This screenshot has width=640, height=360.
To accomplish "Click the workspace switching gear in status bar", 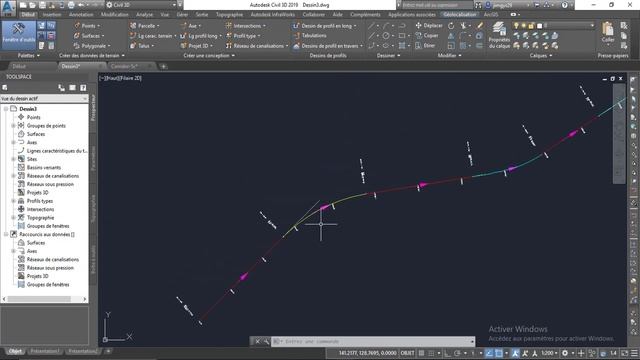I will pyautogui.click(x=565, y=353).
